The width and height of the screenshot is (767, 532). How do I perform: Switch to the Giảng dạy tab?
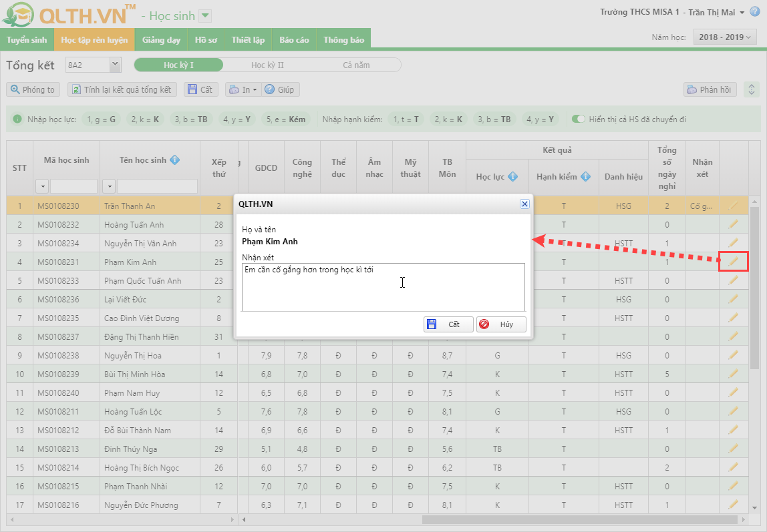161,40
